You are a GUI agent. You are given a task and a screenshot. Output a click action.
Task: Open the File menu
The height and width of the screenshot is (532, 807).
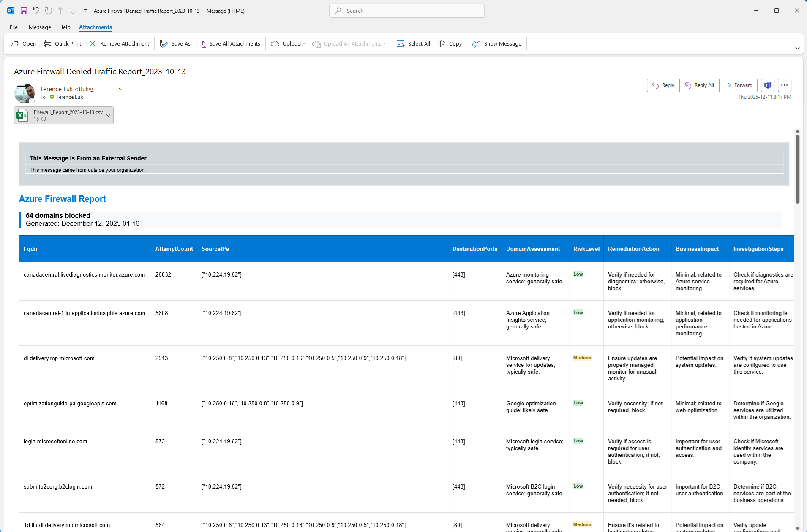point(14,27)
